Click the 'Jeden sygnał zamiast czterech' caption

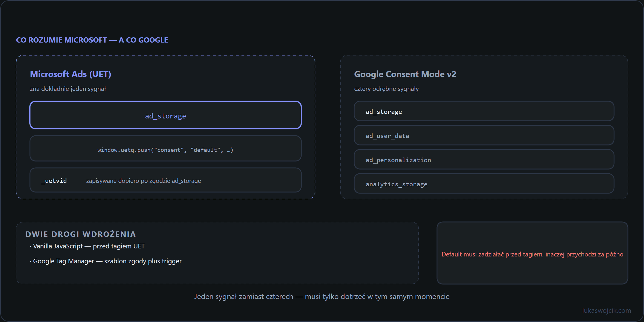[322, 296]
